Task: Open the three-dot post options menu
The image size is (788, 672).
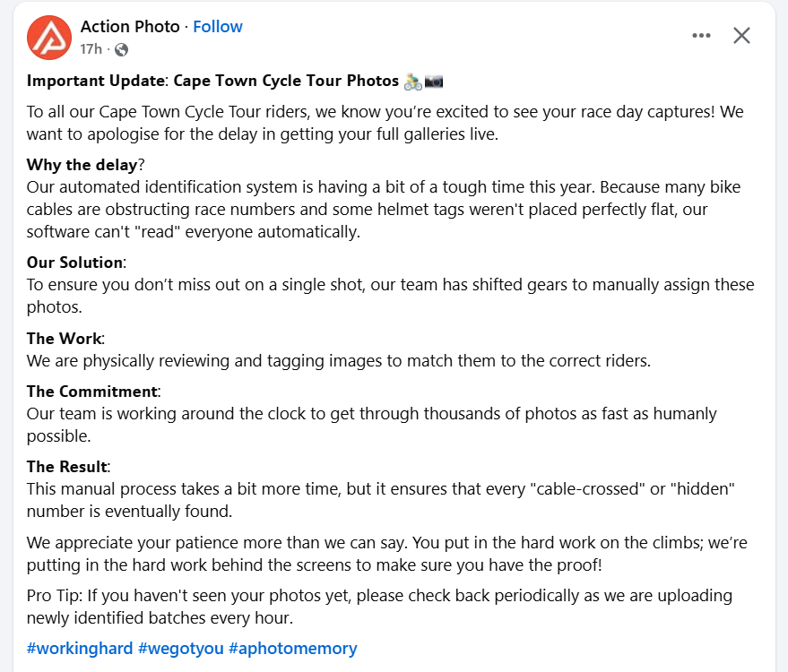Action: pos(701,36)
